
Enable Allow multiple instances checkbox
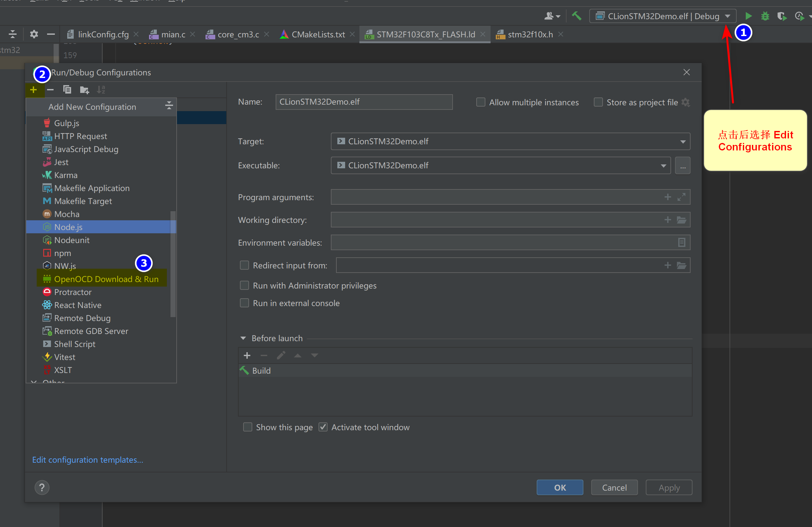coord(481,102)
